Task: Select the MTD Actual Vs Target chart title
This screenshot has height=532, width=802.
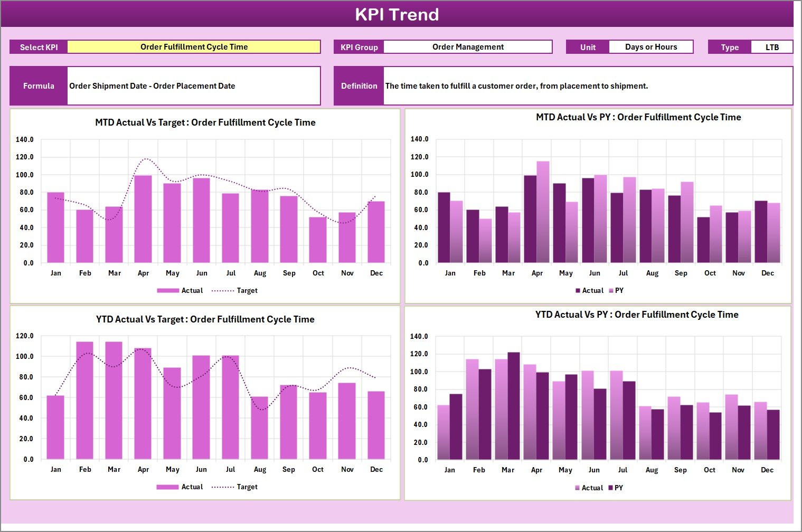Action: 205,122
